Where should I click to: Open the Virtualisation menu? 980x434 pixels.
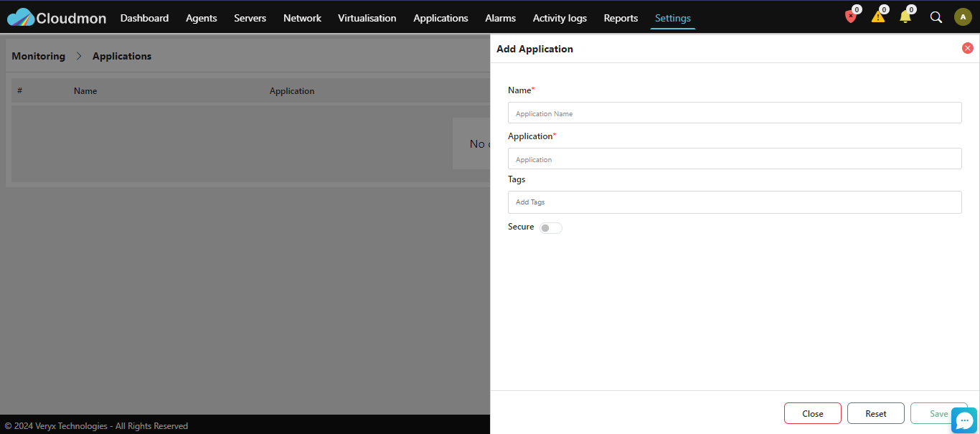click(x=367, y=18)
